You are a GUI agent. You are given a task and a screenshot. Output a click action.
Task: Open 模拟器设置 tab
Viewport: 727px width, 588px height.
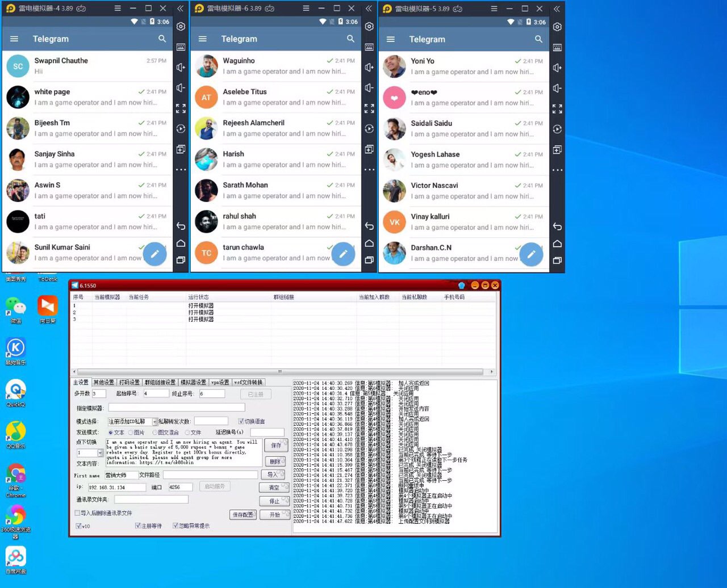[194, 382]
